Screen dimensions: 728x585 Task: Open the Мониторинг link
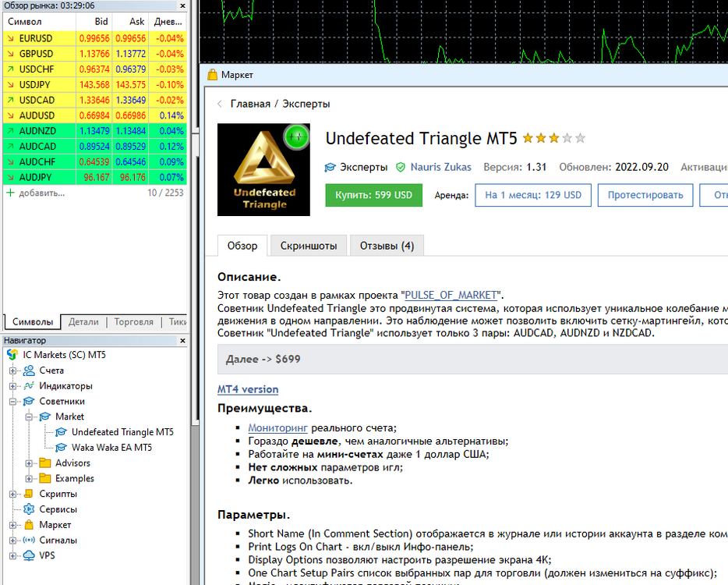[x=277, y=428]
